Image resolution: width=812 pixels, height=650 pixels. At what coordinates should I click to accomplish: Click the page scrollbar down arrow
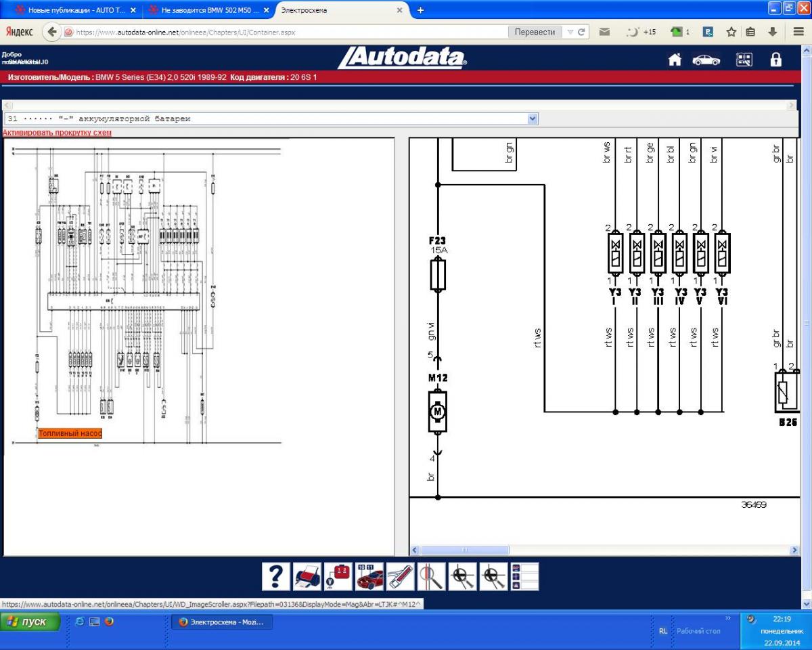point(806,603)
